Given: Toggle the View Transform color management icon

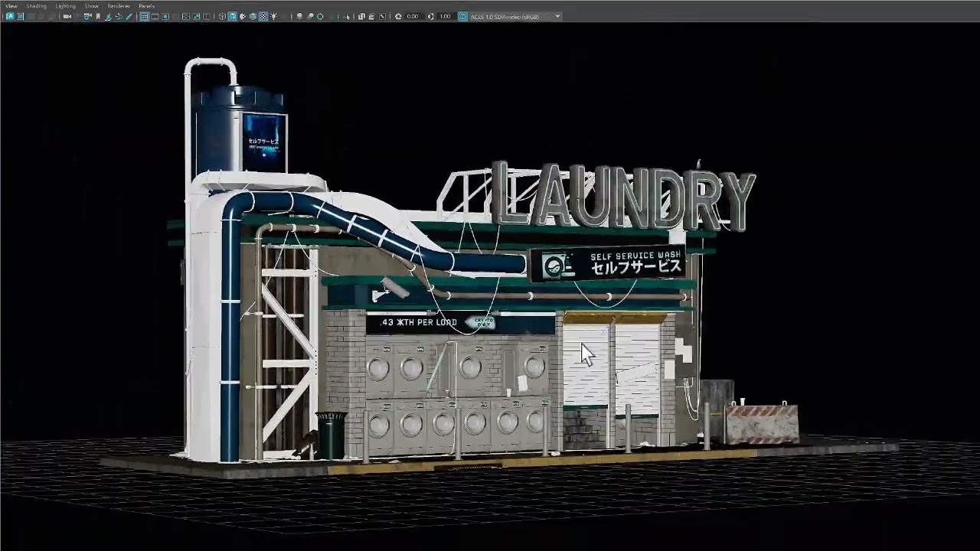Looking at the screenshot, I should [462, 16].
